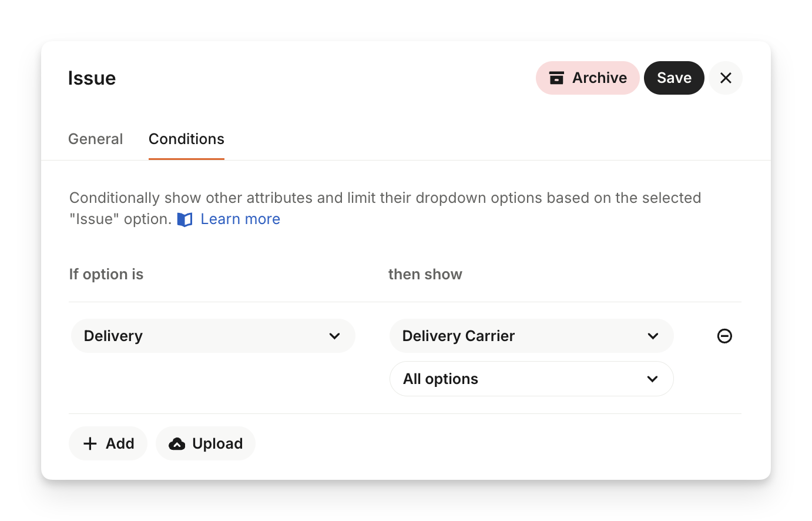Click the cloud icon in Upload
Screen dimensions: 812x521
pyautogui.click(x=177, y=444)
